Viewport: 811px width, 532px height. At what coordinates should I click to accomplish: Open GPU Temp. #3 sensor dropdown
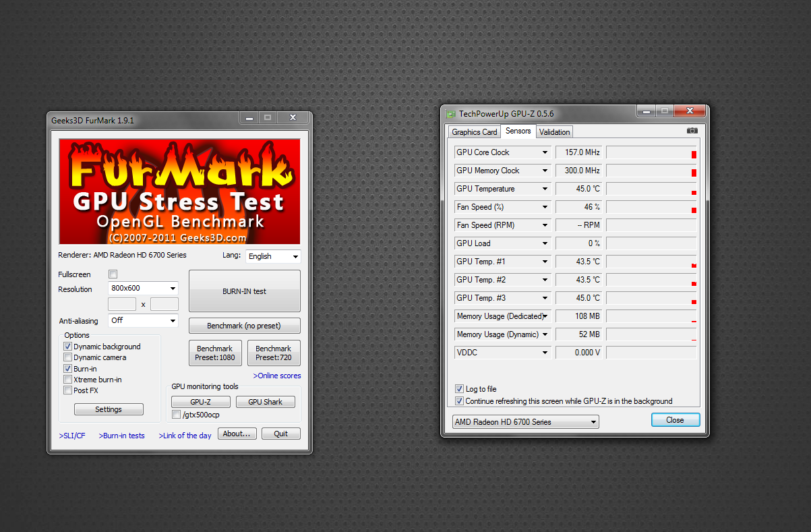(x=545, y=298)
